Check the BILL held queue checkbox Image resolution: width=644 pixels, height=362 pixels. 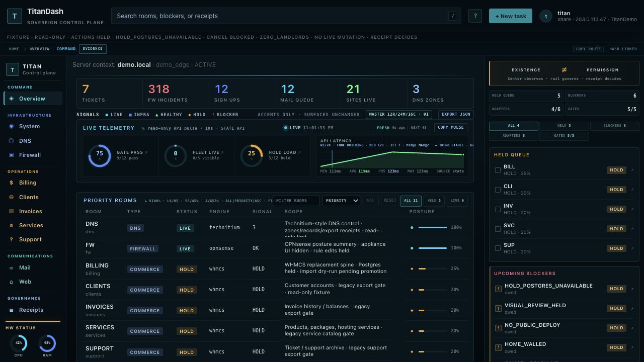(498, 170)
